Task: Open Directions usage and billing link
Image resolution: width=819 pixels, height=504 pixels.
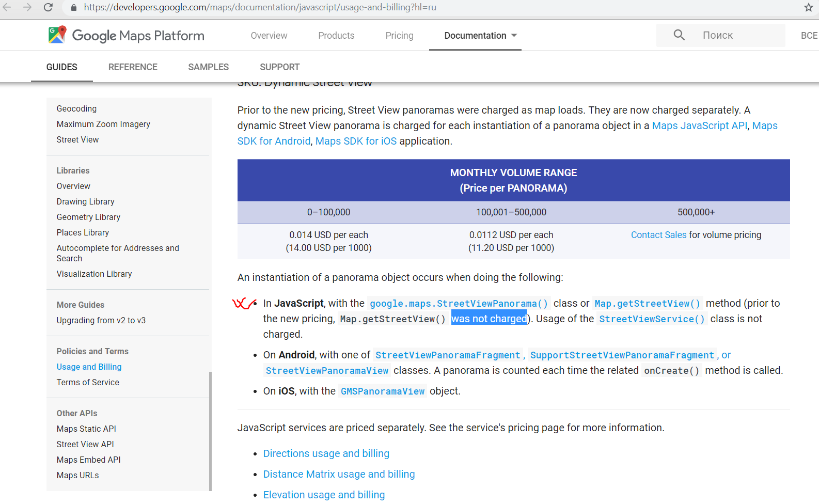Action: [x=326, y=453]
